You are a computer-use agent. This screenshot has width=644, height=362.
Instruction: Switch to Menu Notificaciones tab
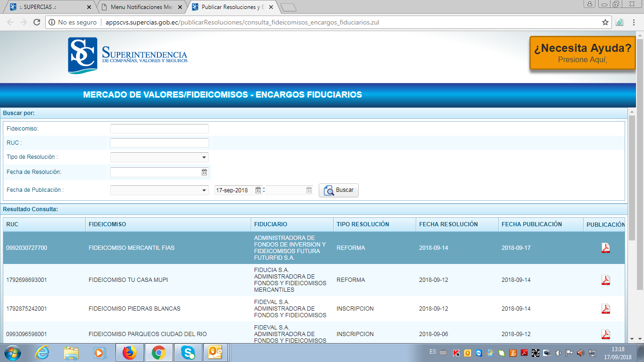pyautogui.click(x=141, y=7)
